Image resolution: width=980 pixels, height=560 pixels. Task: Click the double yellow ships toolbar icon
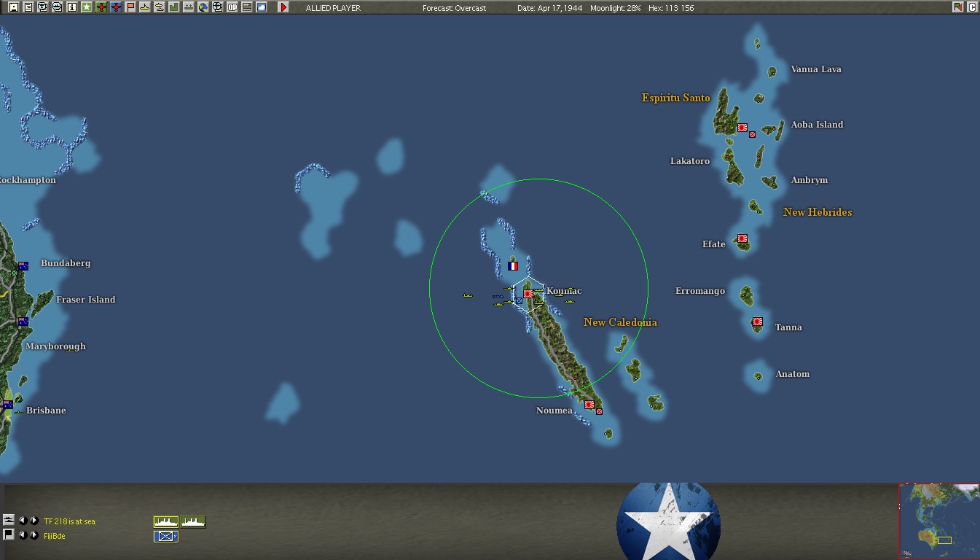[x=159, y=7]
